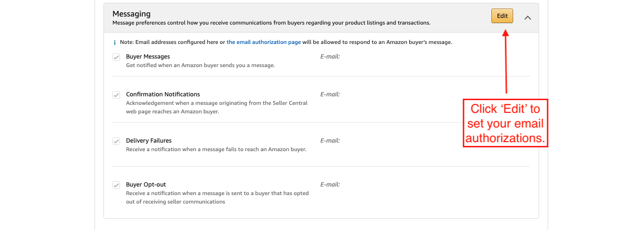The width and height of the screenshot is (644, 230).
Task: Click the Buyer Messages label
Action: coord(148,57)
